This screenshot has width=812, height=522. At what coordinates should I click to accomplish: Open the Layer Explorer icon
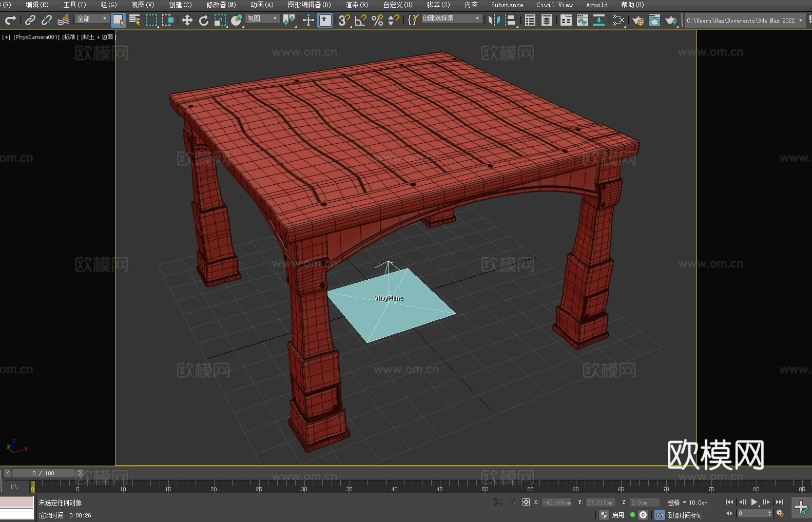click(x=547, y=20)
